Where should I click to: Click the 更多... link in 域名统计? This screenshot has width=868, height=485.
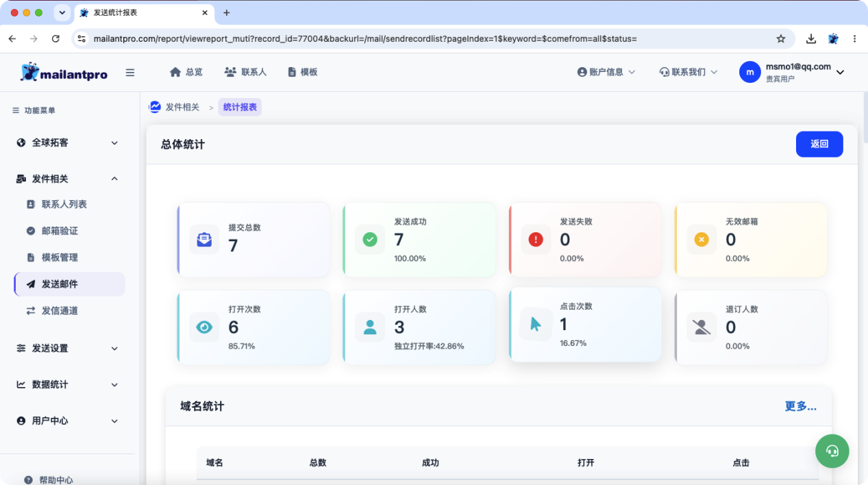(800, 406)
